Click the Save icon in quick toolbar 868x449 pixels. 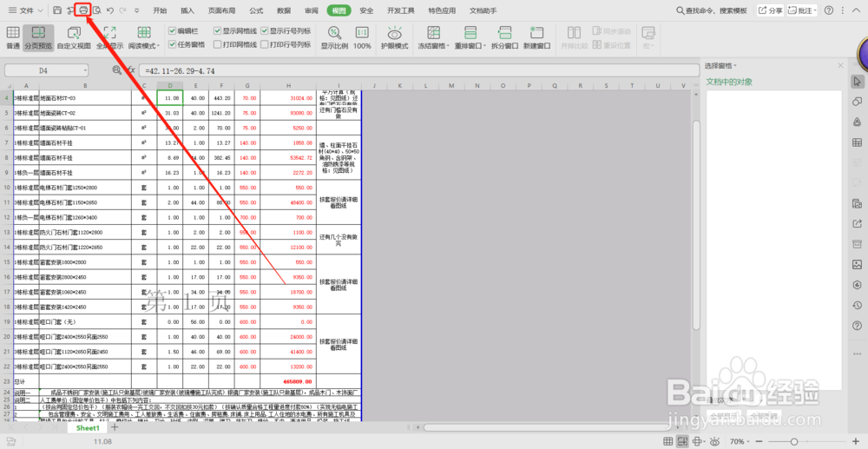[57, 10]
